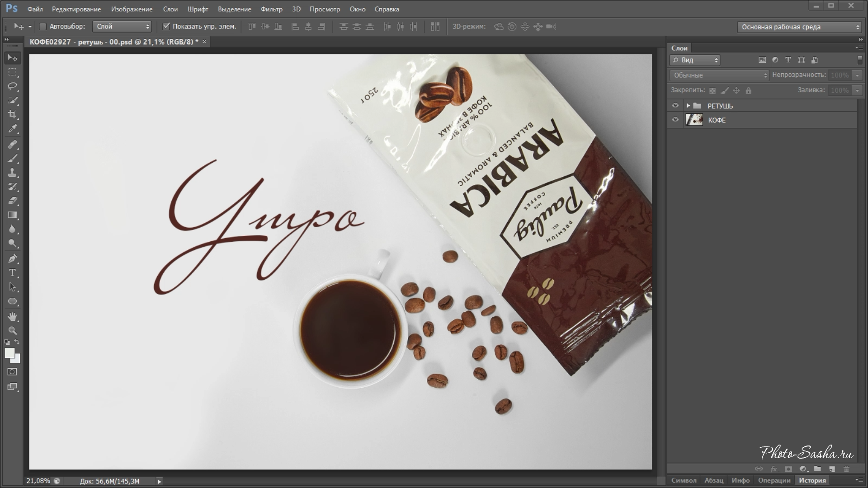Screen dimensions: 868x488
Task: Select the Crop tool
Action: point(12,114)
